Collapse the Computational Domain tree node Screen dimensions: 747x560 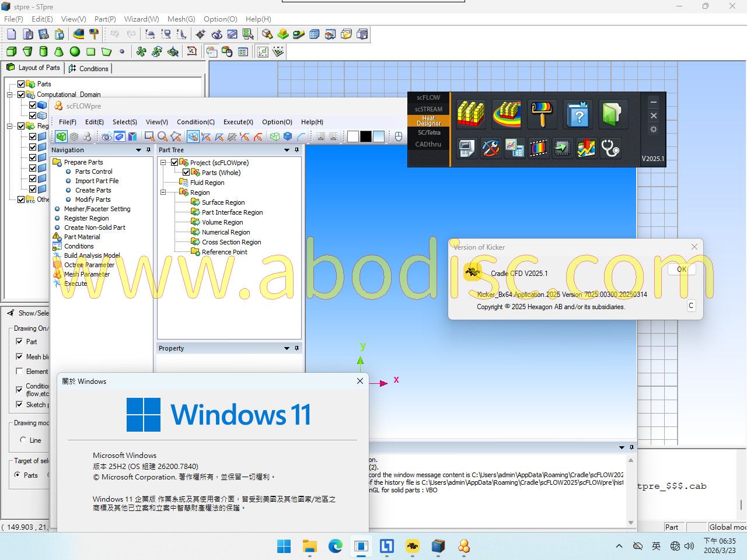pos(10,94)
